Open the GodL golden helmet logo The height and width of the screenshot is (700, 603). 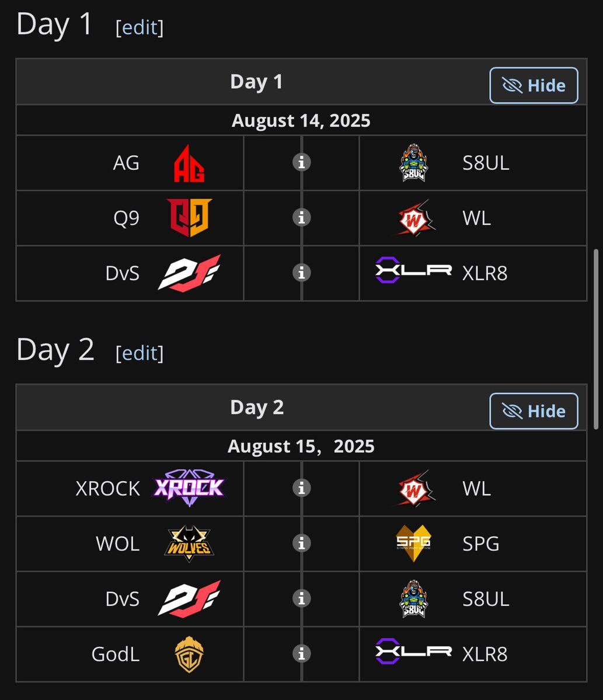tap(189, 654)
